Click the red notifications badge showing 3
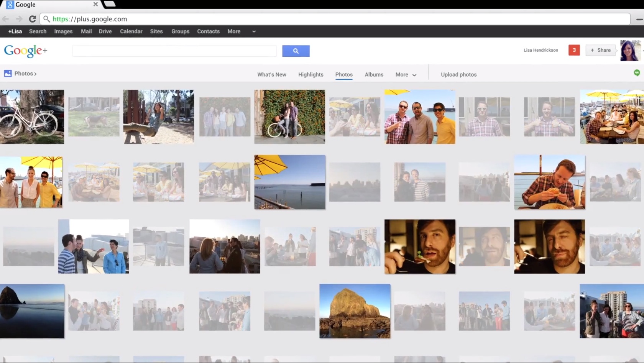The image size is (644, 363). (574, 50)
